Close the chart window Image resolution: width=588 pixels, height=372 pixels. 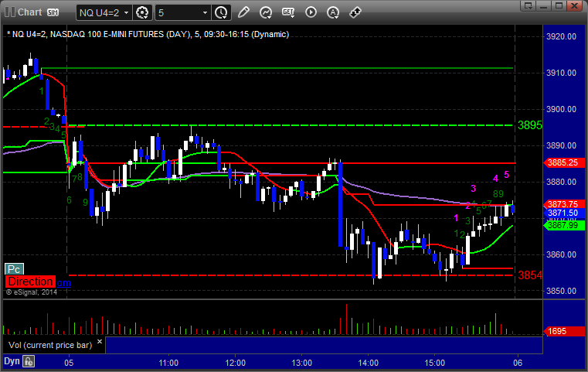[x=574, y=5]
